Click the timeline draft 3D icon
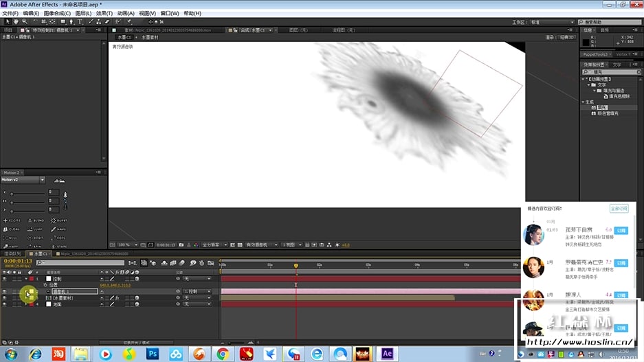644x362 pixels. point(153,263)
